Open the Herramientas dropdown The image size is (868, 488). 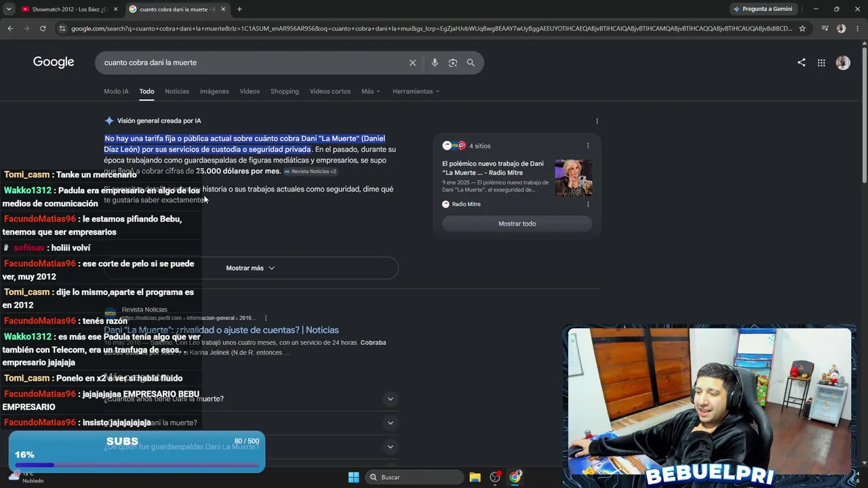[416, 91]
